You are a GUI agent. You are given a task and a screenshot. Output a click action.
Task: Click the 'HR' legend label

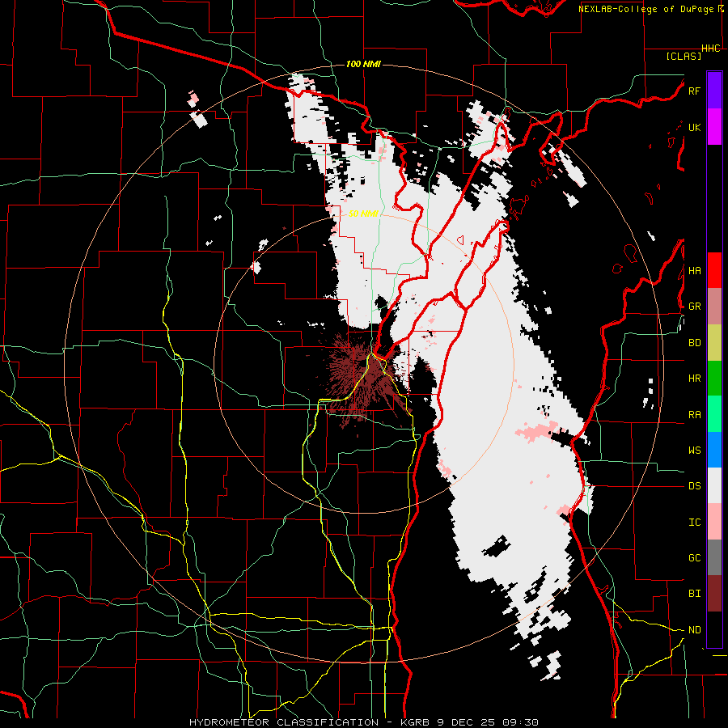tap(694, 379)
